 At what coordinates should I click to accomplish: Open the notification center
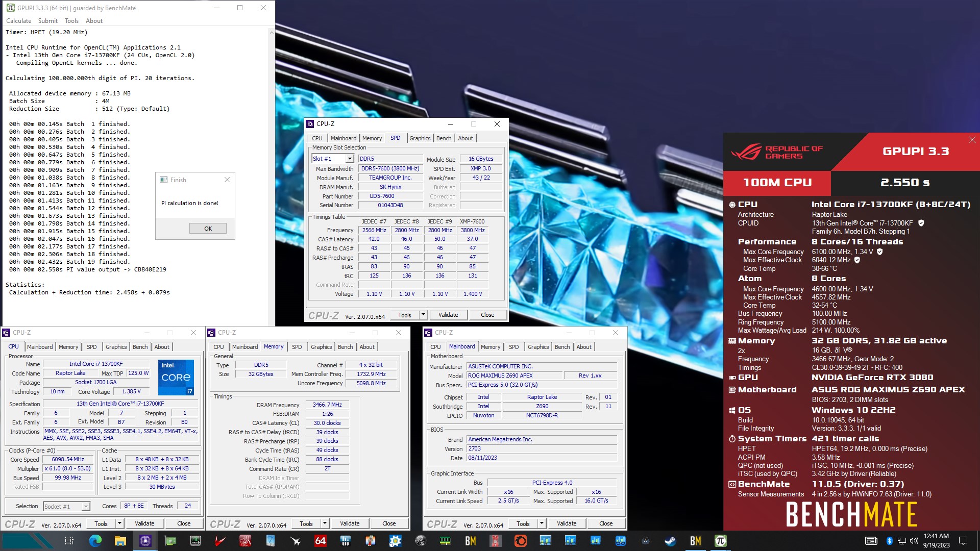[963, 541]
